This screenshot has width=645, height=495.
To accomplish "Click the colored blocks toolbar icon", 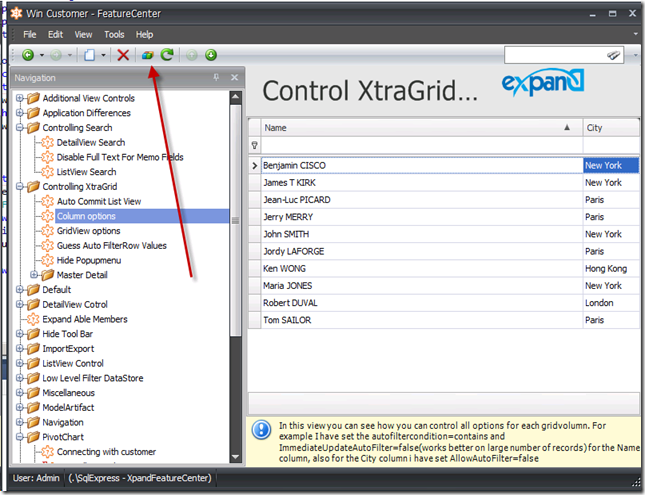I will 147,55.
